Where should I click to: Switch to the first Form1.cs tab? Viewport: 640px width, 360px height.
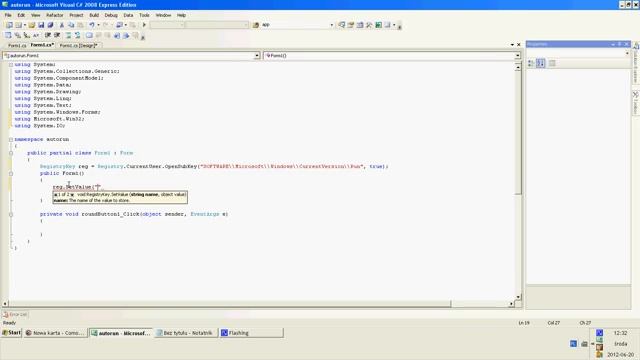(x=17, y=45)
